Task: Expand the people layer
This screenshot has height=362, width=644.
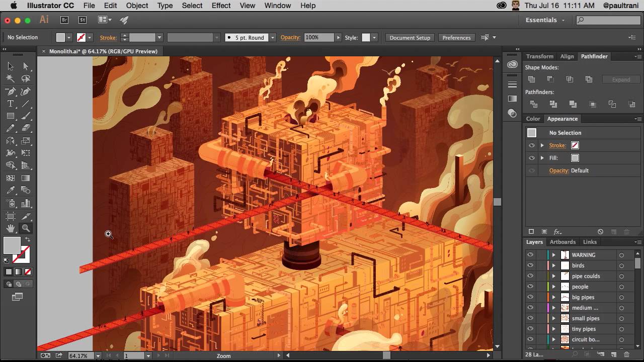Action: [553, 287]
